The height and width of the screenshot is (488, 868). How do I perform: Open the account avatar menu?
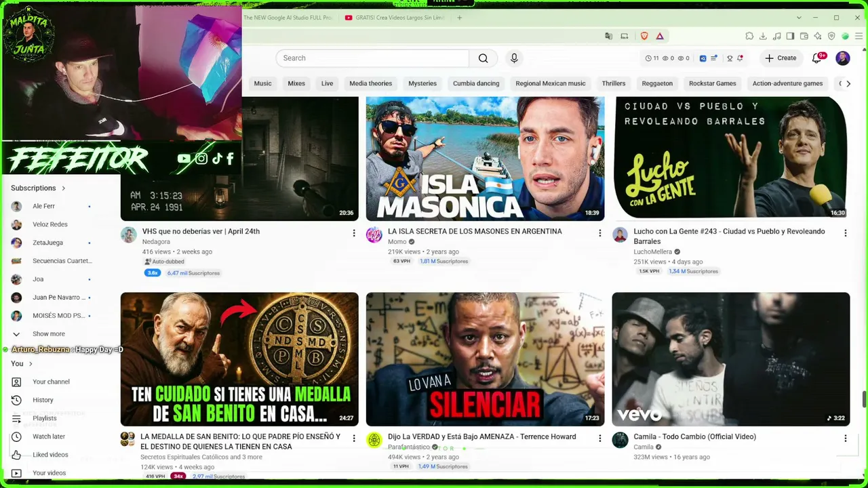(x=843, y=58)
